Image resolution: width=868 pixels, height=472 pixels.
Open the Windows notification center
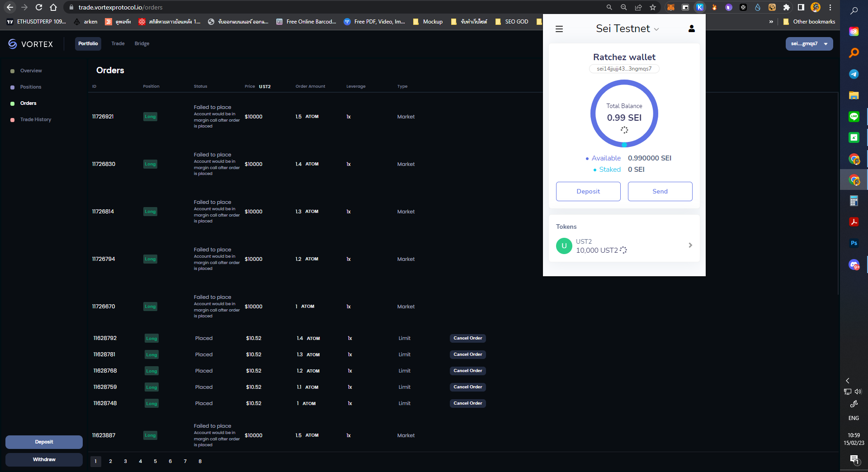click(x=854, y=460)
